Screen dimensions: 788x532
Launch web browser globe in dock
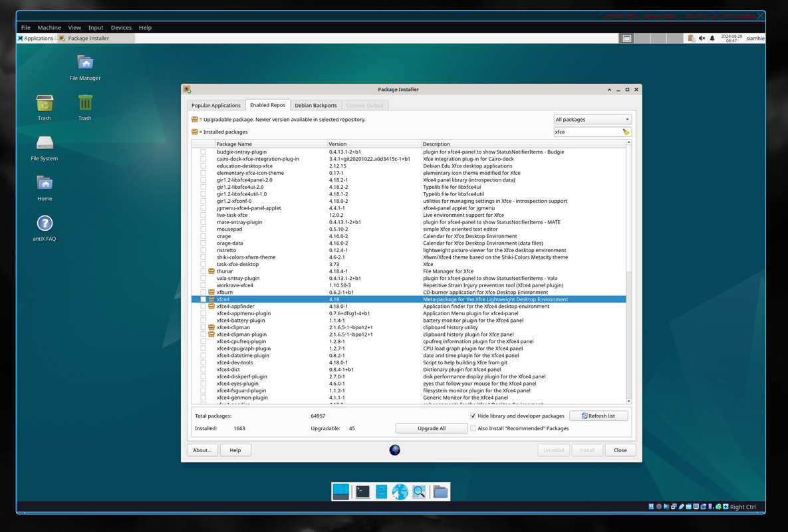pyautogui.click(x=400, y=491)
